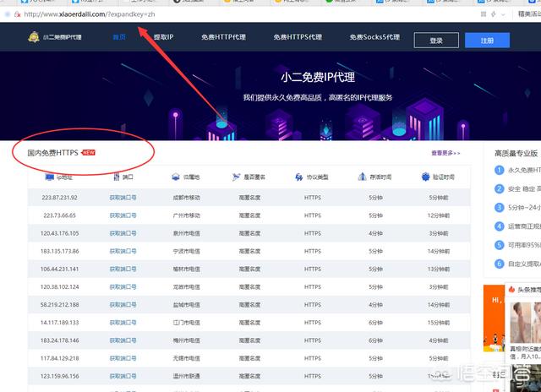Click the red NEW badge beside 国内免费HTTPS
This screenshot has width=541, height=392.
pyautogui.click(x=88, y=152)
